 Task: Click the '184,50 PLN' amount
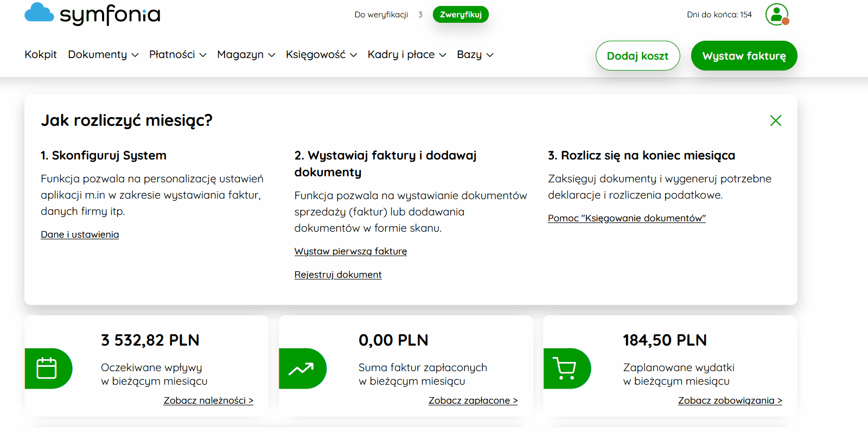(665, 340)
